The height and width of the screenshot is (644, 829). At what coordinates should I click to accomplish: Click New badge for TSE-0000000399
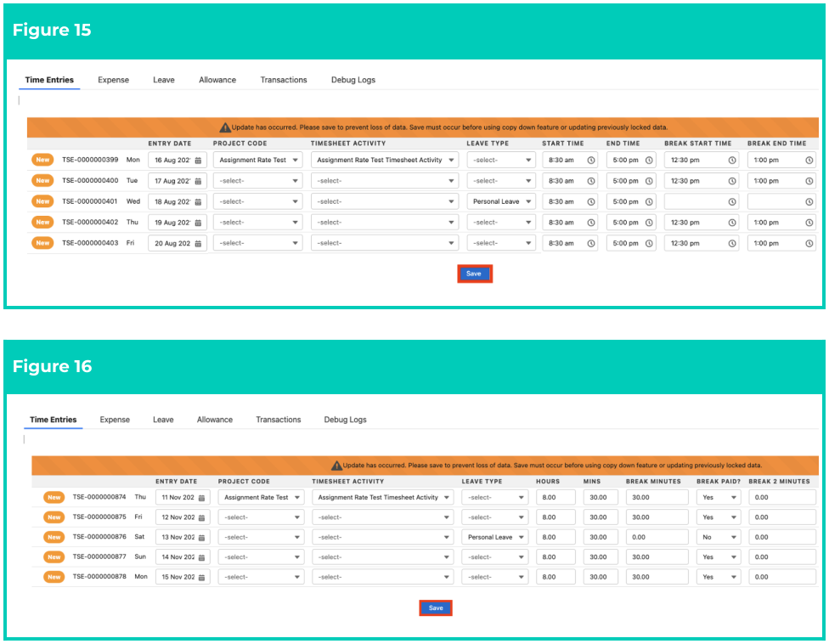(x=42, y=160)
